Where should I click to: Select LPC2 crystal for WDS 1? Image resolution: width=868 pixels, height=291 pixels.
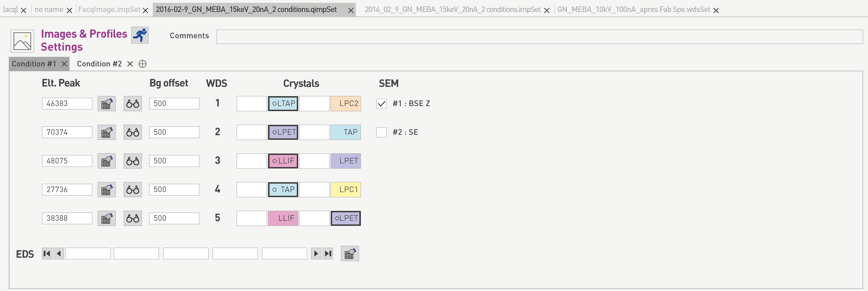[345, 104]
